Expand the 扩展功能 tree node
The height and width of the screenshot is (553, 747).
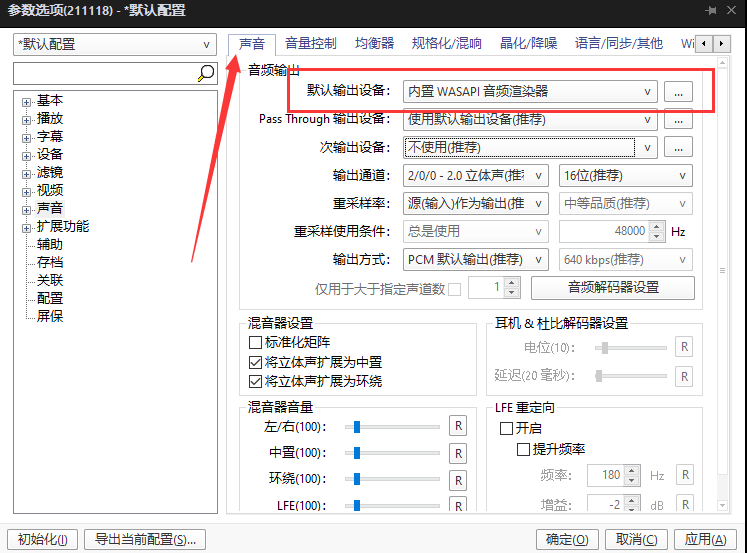(27, 228)
